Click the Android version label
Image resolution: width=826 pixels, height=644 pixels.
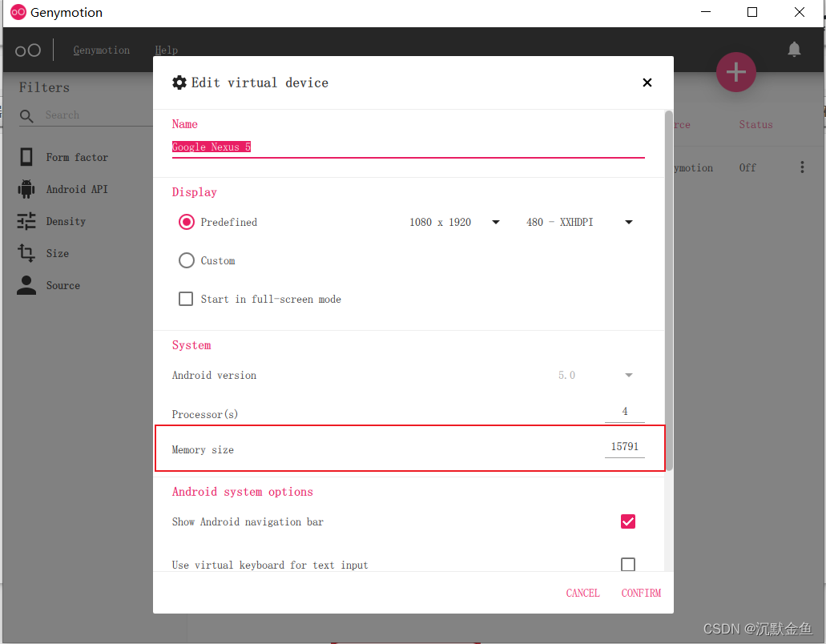pyautogui.click(x=214, y=376)
